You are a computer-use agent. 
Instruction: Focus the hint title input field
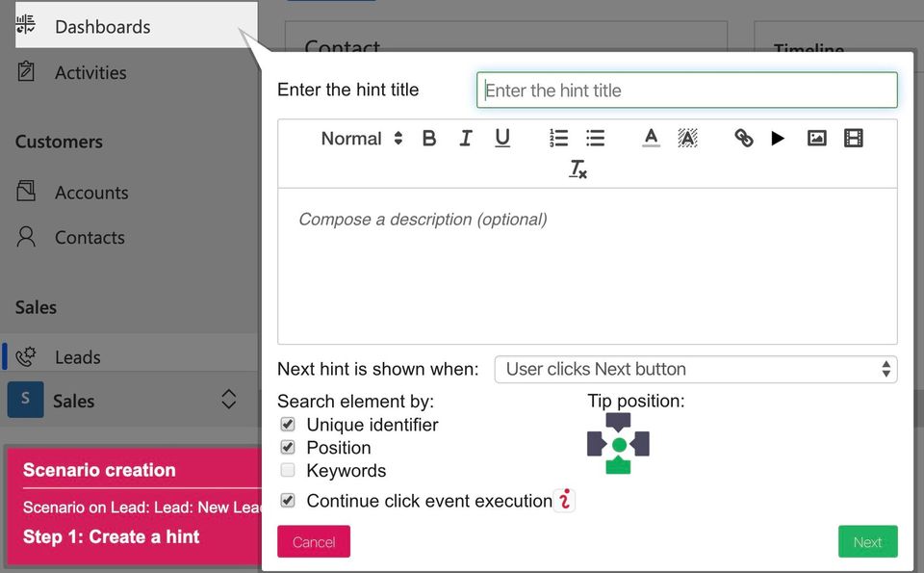(x=686, y=91)
